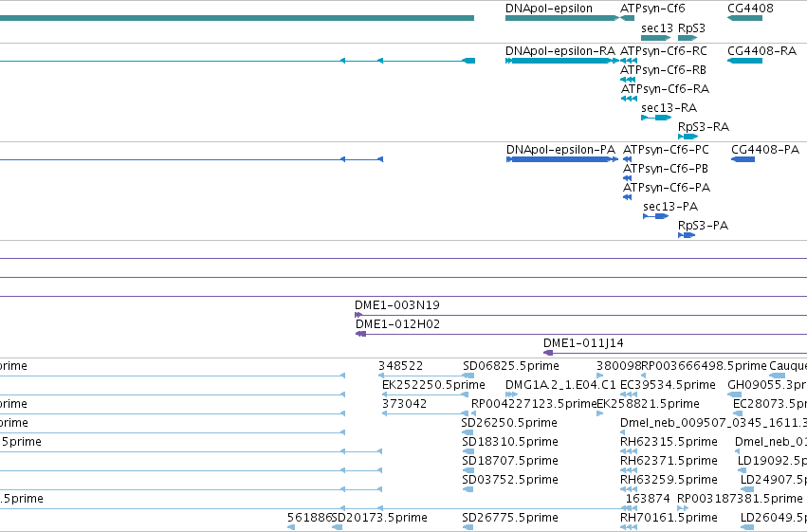The image size is (807, 532).
Task: Select the ATPsyn-Cf6-PC protein label
Action: pos(666,150)
